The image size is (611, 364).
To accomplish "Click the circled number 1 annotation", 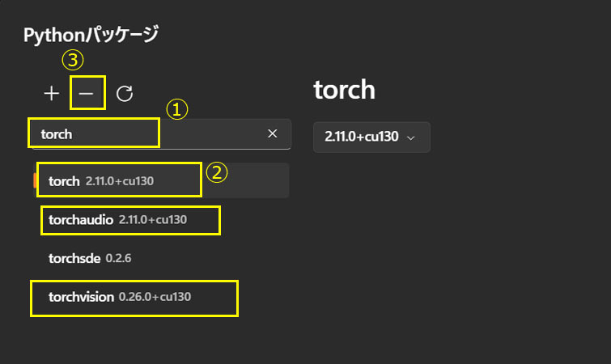I will pos(177,109).
